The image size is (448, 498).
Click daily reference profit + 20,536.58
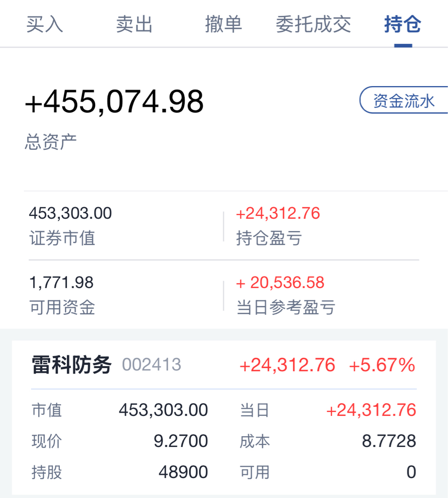point(280,283)
